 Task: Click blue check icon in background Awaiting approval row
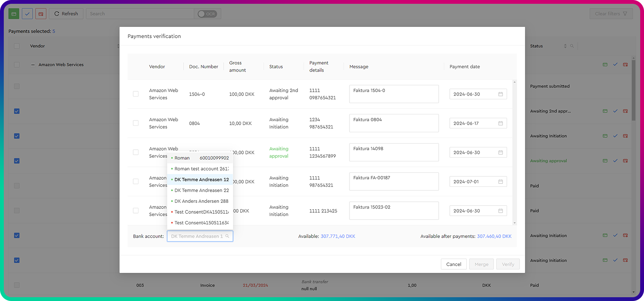coord(615,161)
